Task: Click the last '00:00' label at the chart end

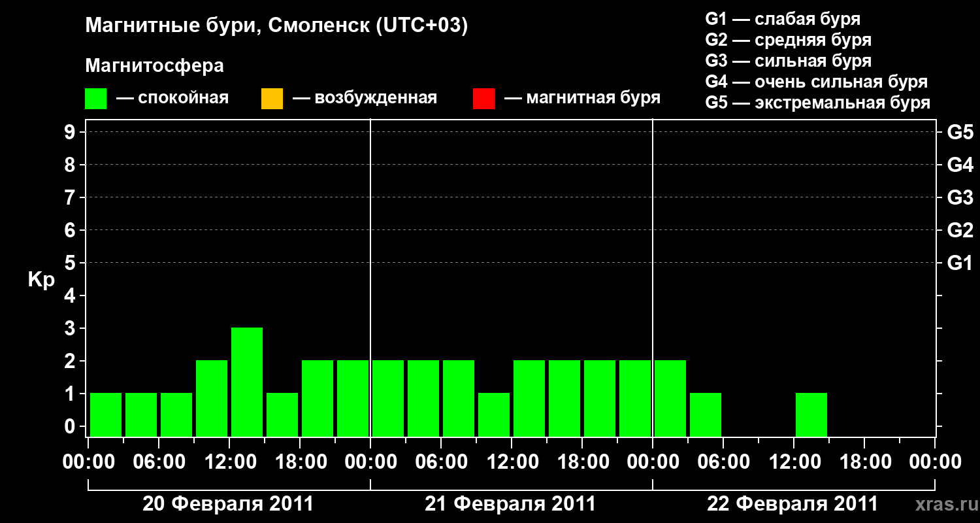Action: (x=935, y=462)
